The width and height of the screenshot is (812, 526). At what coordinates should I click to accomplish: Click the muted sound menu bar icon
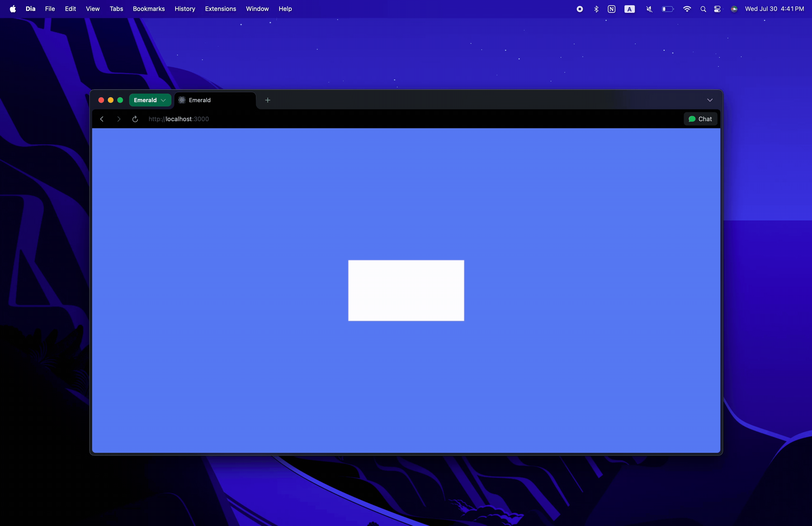(x=649, y=9)
